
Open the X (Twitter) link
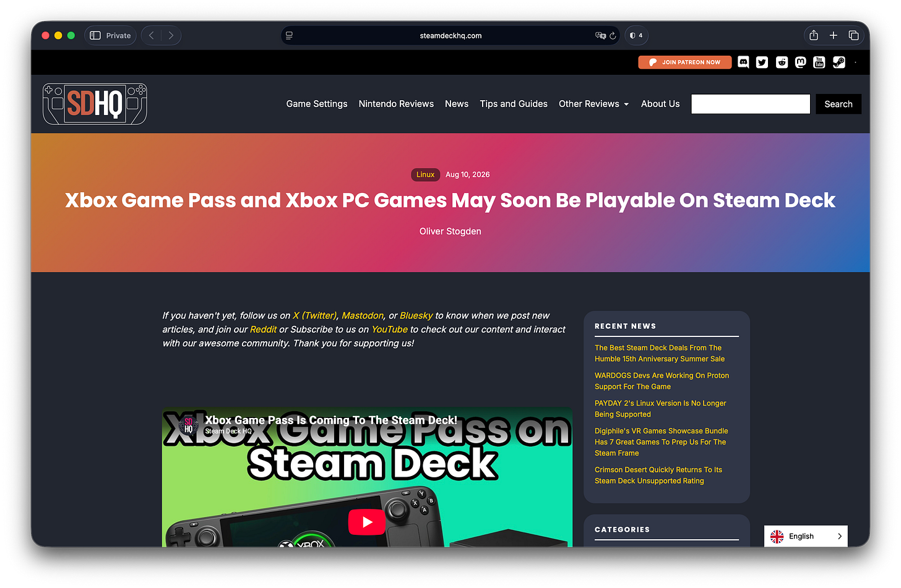315,315
